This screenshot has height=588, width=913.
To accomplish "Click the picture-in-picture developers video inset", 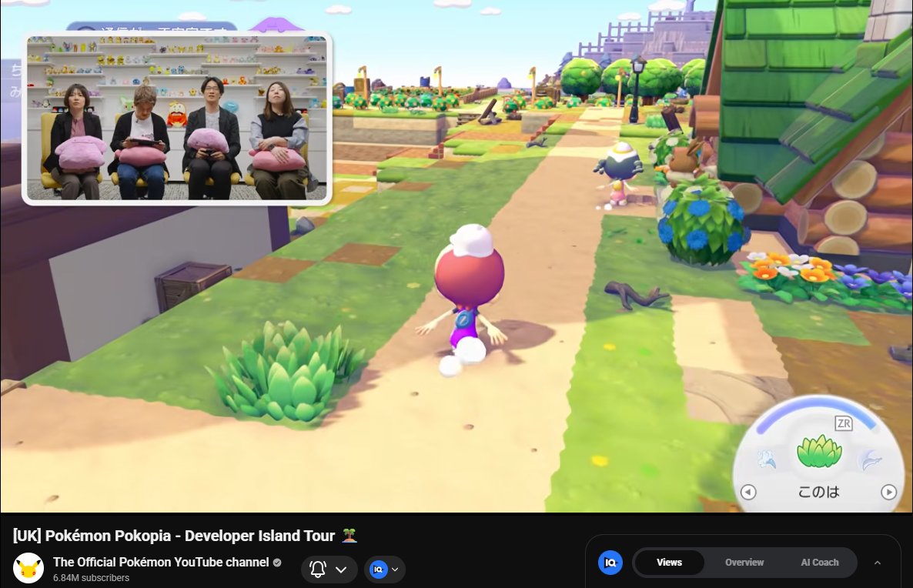I will point(177,119).
